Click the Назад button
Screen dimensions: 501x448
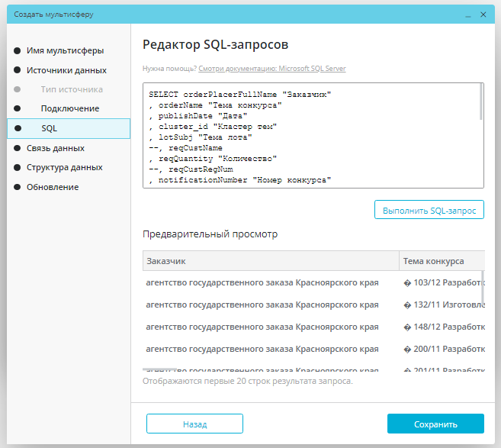click(194, 424)
